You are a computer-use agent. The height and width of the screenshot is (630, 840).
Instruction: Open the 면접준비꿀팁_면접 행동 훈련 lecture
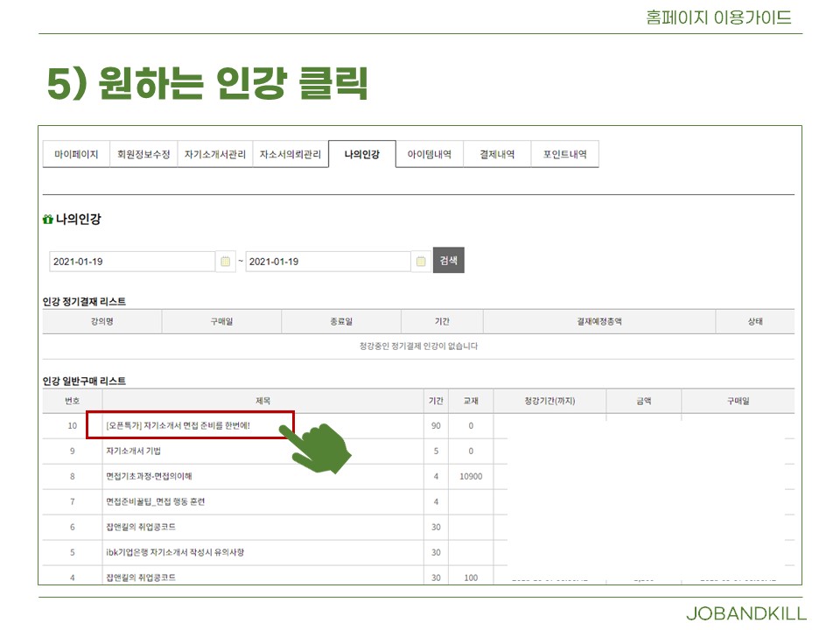point(155,502)
